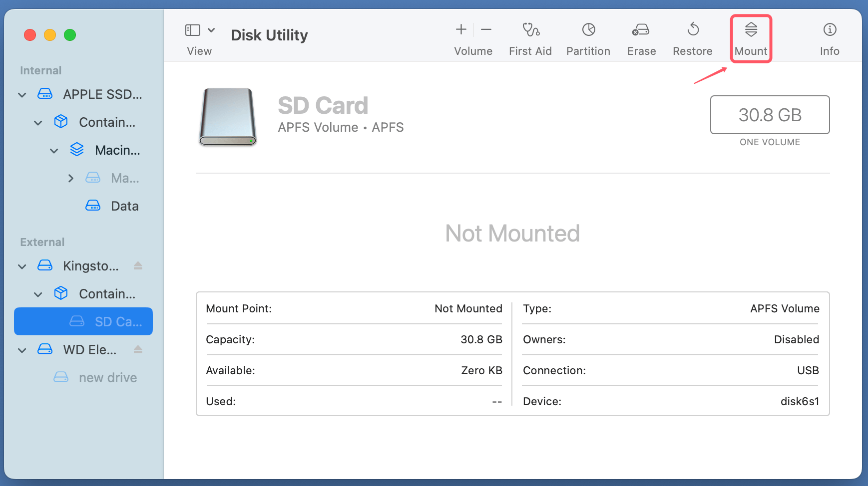Screen dimensions: 868x486
Task: Click the SD Card drive thumbnail
Action: point(227,117)
